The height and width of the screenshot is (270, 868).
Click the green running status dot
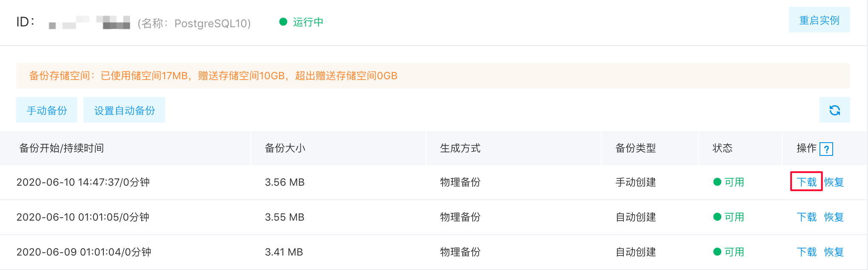point(283,22)
